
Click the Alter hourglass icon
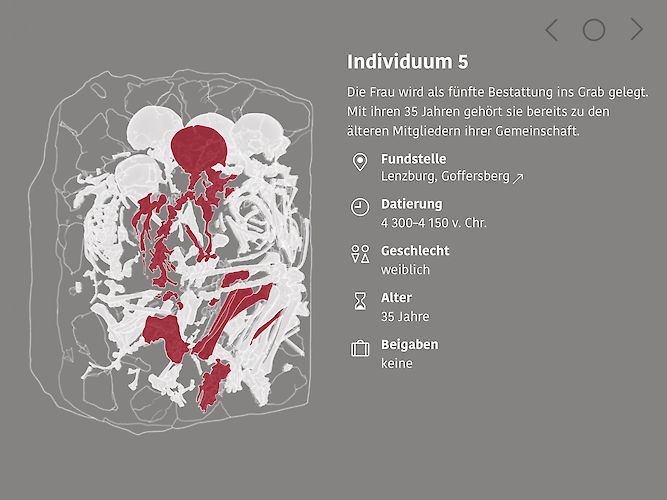click(x=360, y=301)
